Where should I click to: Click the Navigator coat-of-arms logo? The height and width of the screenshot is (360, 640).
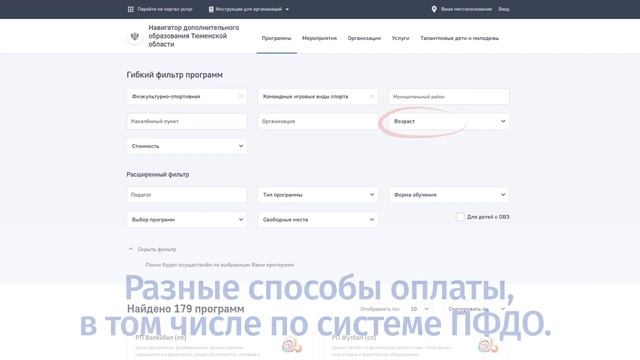click(x=135, y=36)
